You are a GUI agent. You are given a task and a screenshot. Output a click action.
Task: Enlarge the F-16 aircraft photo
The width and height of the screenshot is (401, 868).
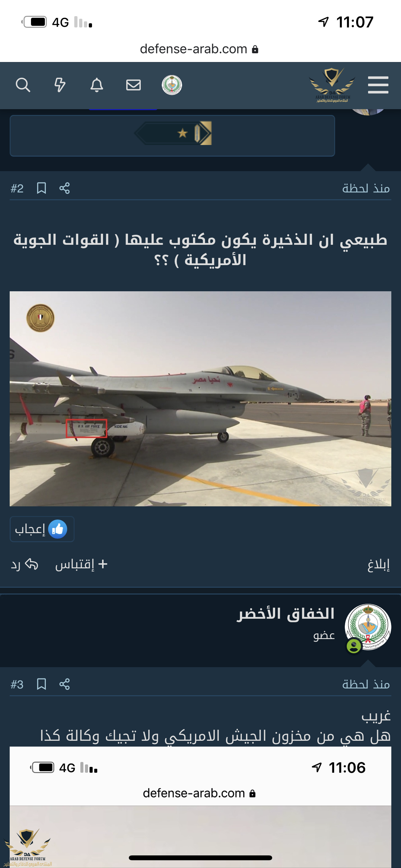tap(200, 398)
